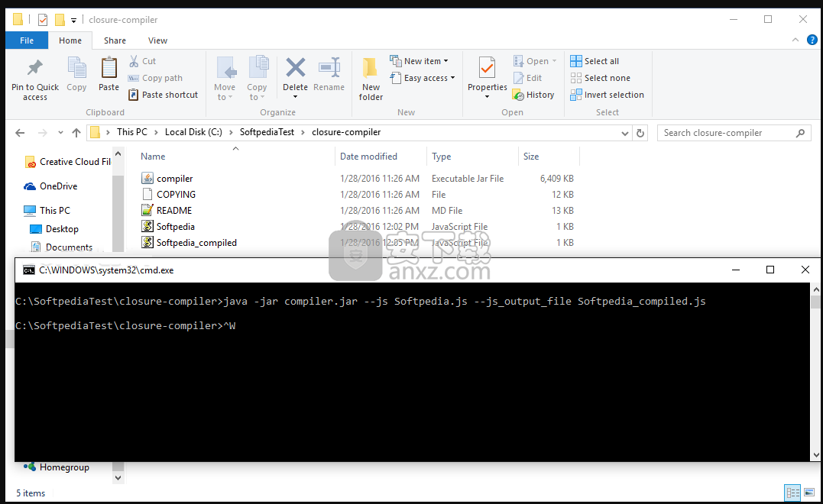
Task: Click navigation pane scroll up arrow
Action: click(x=118, y=153)
